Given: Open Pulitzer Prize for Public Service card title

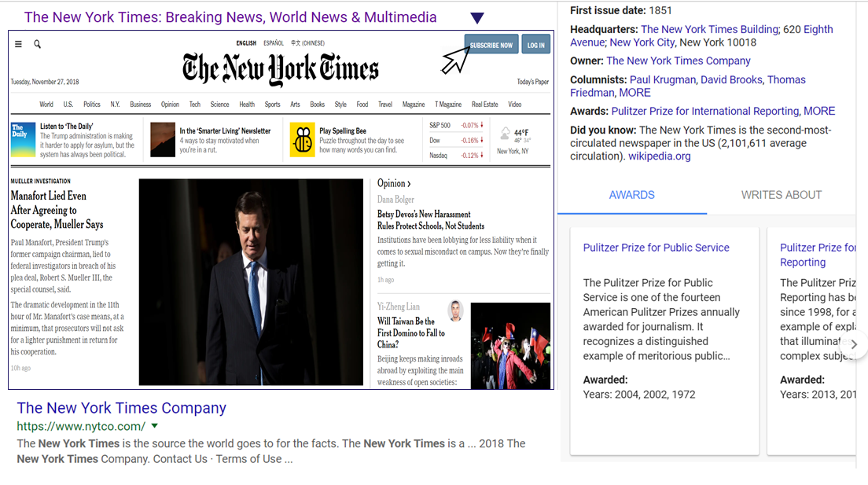Looking at the screenshot, I should pyautogui.click(x=656, y=248).
